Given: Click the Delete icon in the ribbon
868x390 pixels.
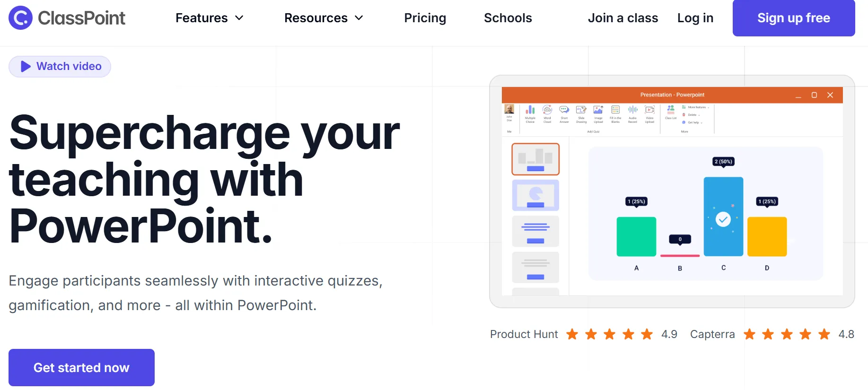Looking at the screenshot, I should [x=683, y=114].
